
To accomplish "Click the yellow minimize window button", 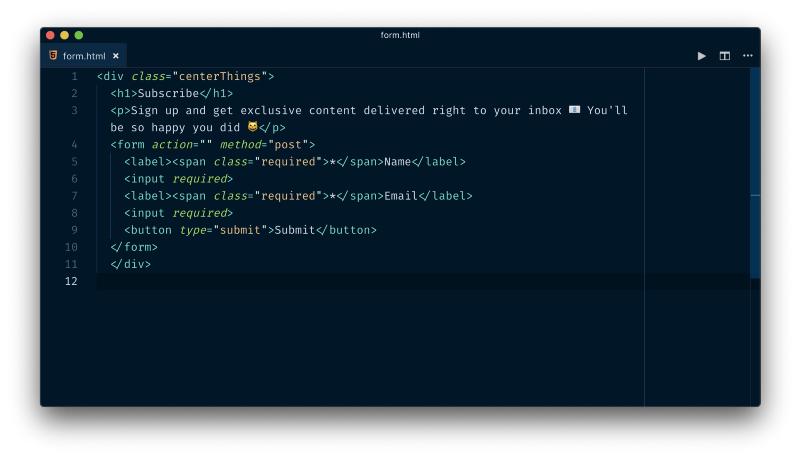I will (x=64, y=35).
